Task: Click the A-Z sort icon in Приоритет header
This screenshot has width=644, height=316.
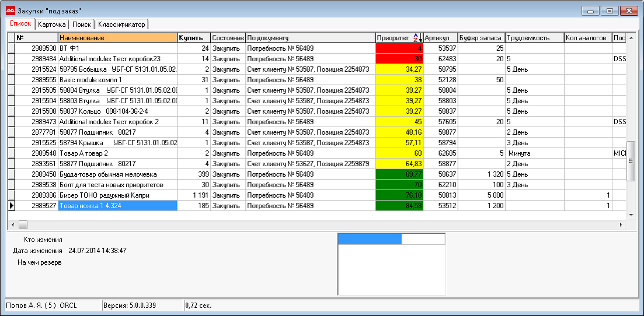Action: click(x=417, y=38)
